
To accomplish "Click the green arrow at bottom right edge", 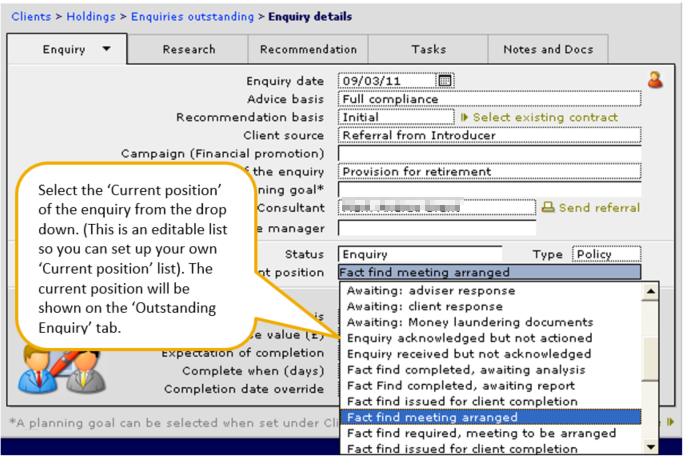I will pyautogui.click(x=670, y=422).
